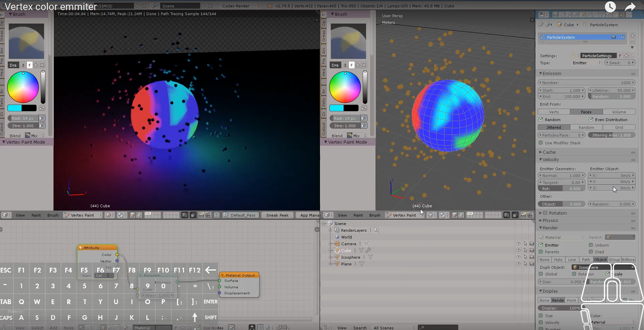This screenshot has width=644, height=330.
Task: Click YouTube Share arrow icon
Action: tap(630, 6)
